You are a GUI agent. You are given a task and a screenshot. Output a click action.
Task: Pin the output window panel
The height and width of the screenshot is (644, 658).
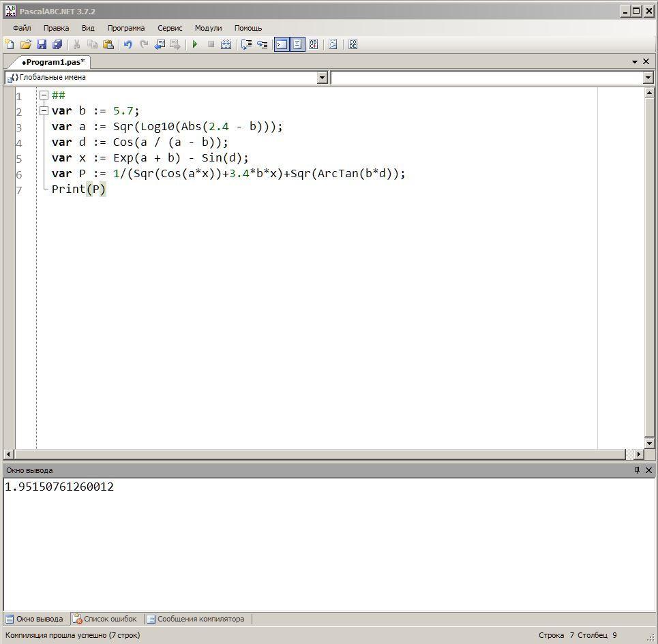coord(637,470)
